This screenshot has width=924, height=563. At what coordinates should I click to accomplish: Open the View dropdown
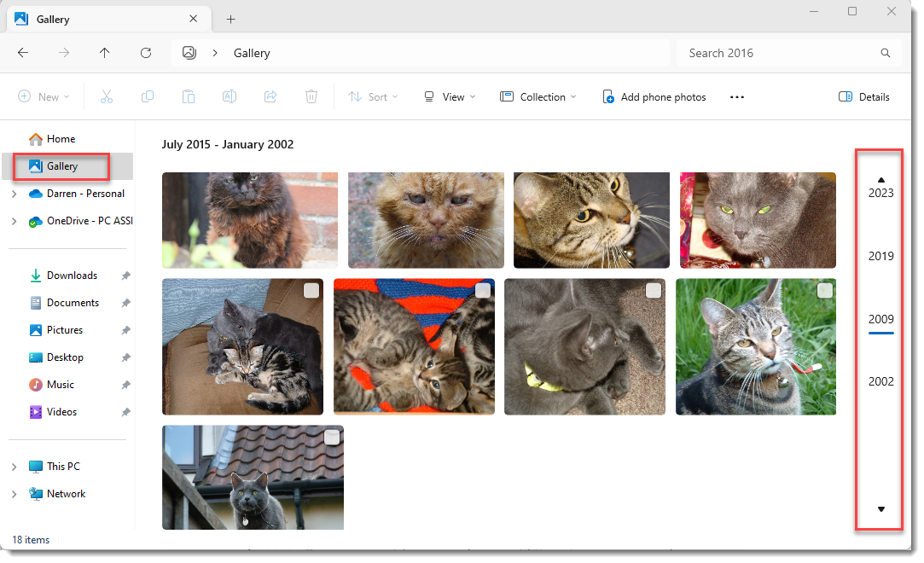[x=448, y=96]
